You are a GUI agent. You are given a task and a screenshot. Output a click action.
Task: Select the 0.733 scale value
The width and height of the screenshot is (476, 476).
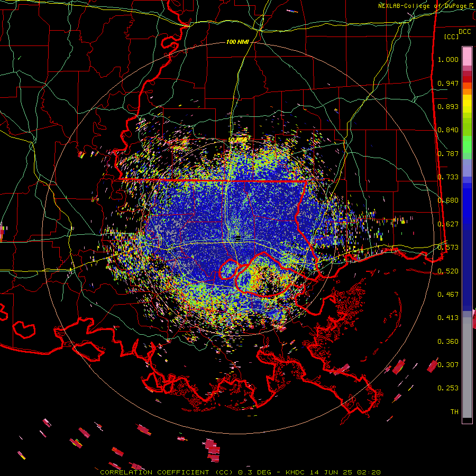(448, 177)
